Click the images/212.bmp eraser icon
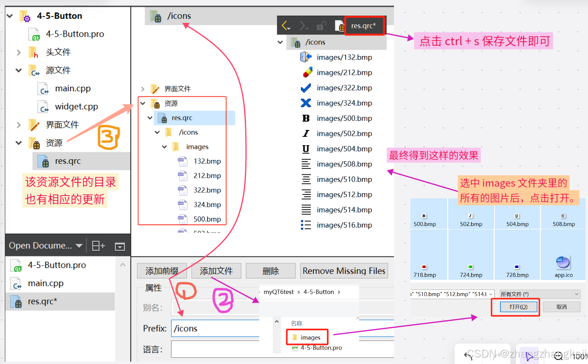The image size is (588, 364). coord(307,72)
